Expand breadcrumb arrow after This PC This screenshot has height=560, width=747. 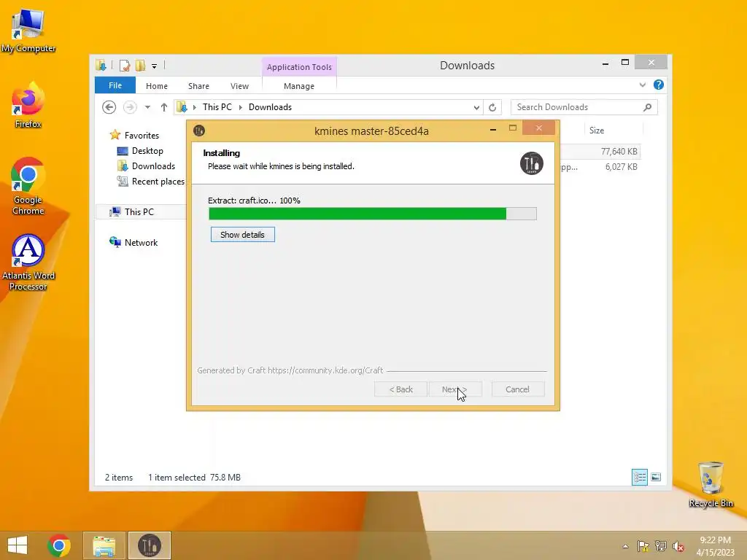click(241, 107)
